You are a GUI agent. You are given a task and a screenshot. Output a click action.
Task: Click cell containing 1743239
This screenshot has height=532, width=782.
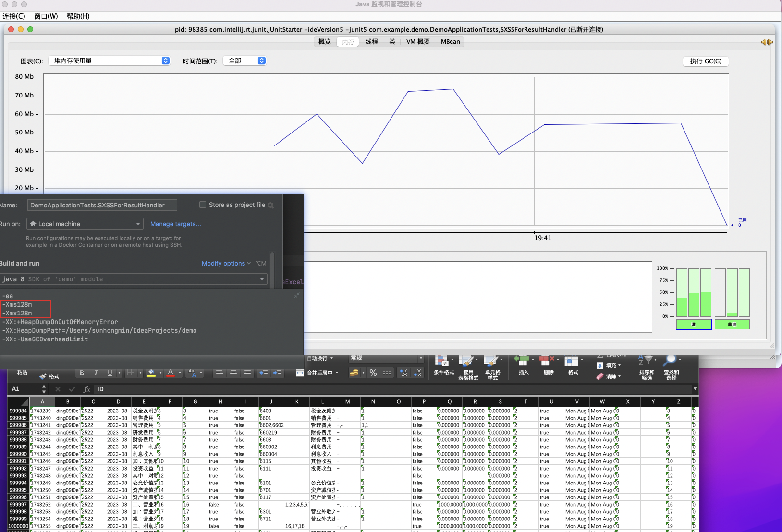coord(42,411)
